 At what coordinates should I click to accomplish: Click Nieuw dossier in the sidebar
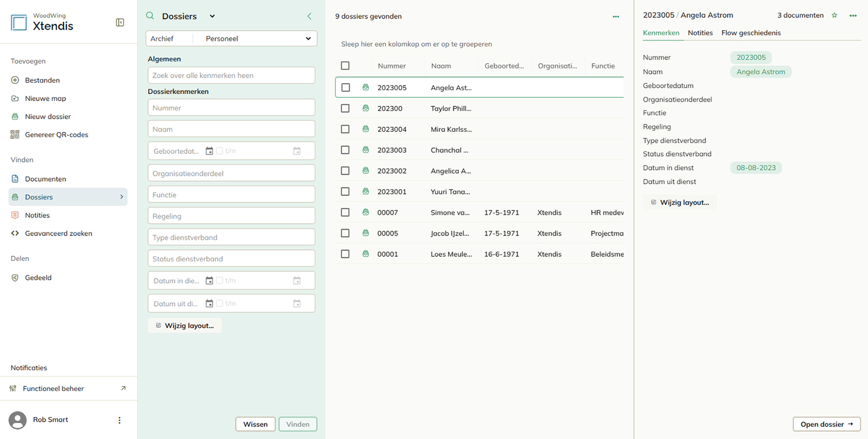pos(47,117)
